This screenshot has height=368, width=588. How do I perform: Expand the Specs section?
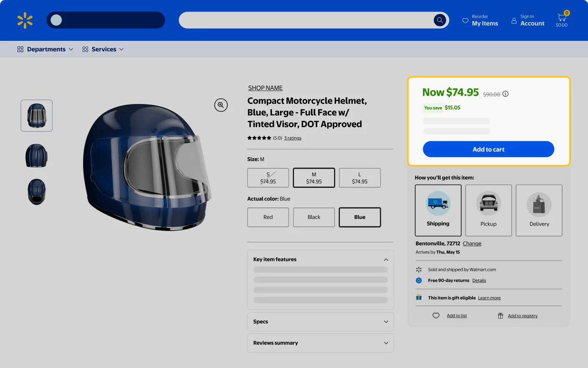coord(320,321)
